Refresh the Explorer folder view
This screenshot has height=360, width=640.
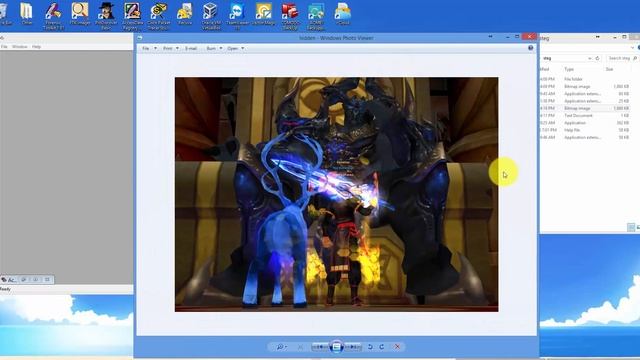click(597, 58)
